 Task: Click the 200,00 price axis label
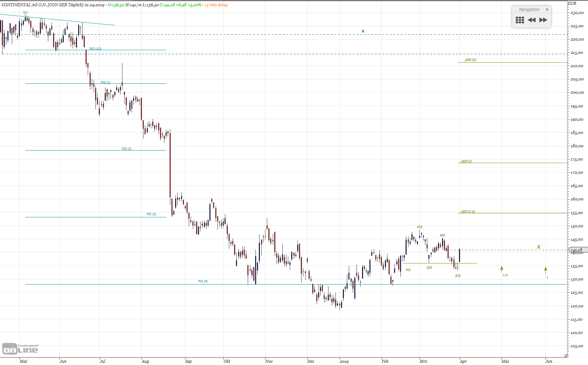577,93
